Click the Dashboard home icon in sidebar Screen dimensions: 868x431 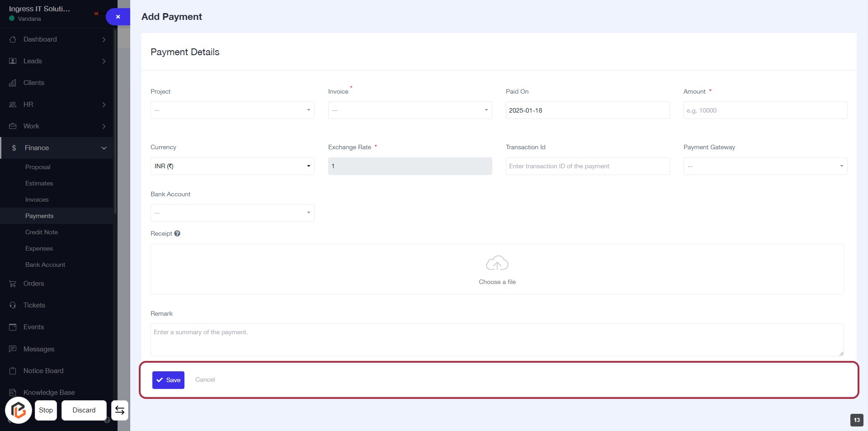pos(13,39)
